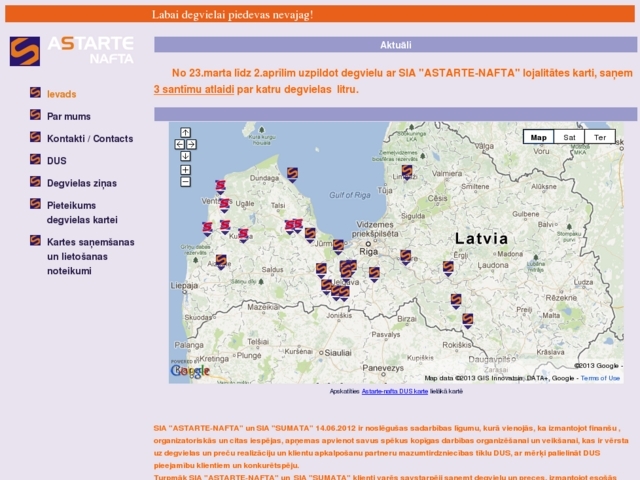This screenshot has height=480, width=640.
Task: Select the station marker at Jūrmala
Action: 338,247
